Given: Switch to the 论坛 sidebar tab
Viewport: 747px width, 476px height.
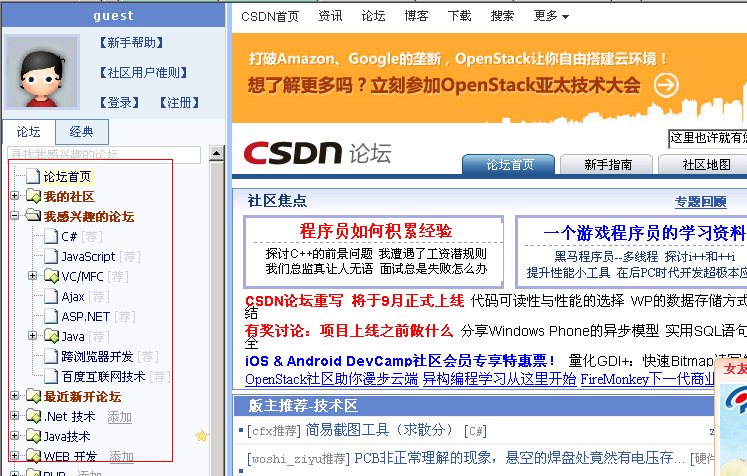Looking at the screenshot, I should click(x=29, y=132).
